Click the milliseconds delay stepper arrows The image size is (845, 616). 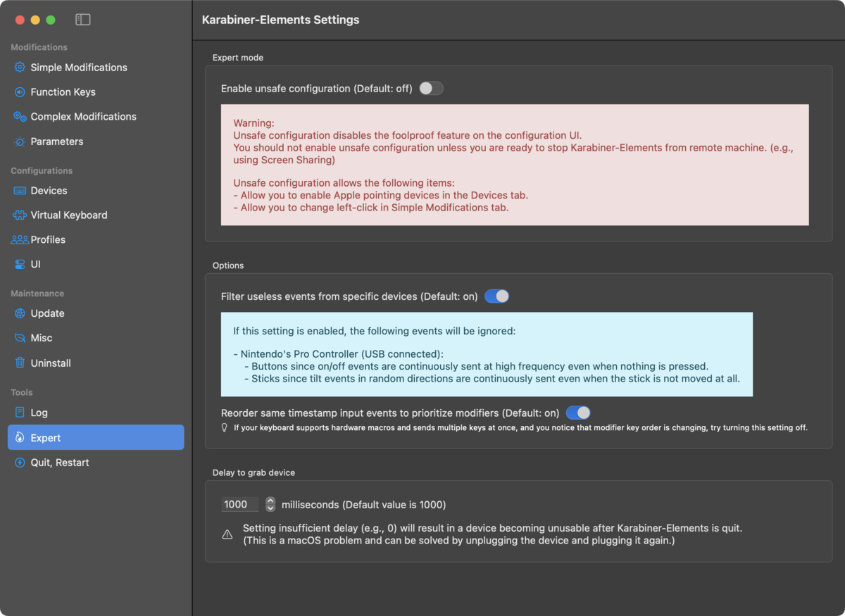[x=270, y=504]
